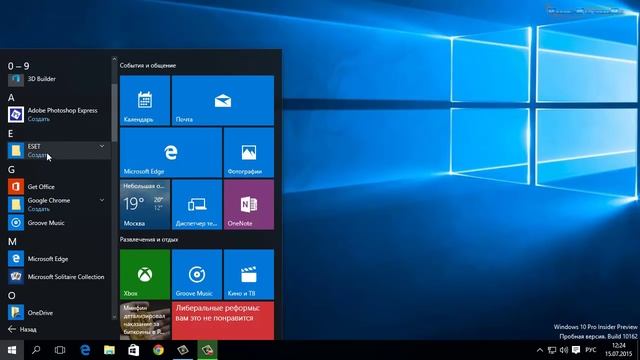Open the Store from the taskbar
640x360 pixels.
(133, 350)
